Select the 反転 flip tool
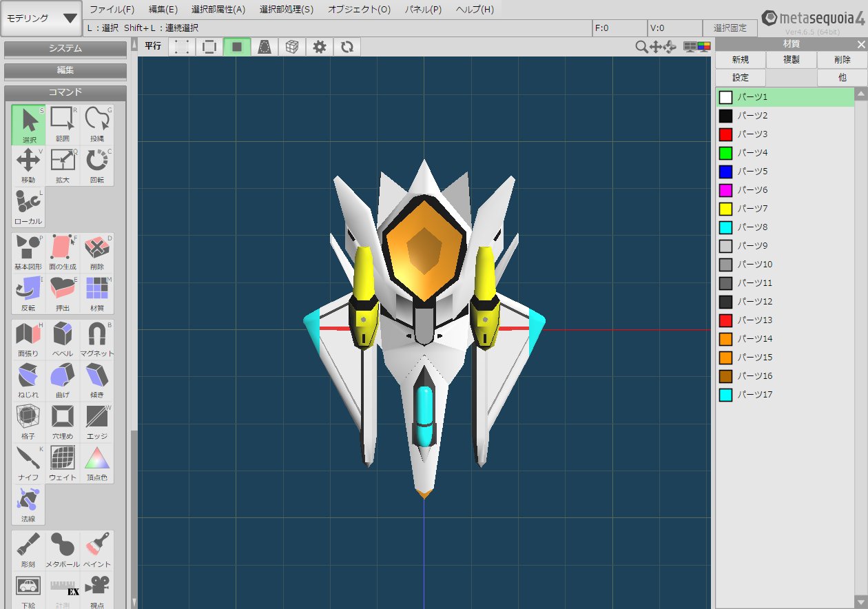 click(28, 294)
